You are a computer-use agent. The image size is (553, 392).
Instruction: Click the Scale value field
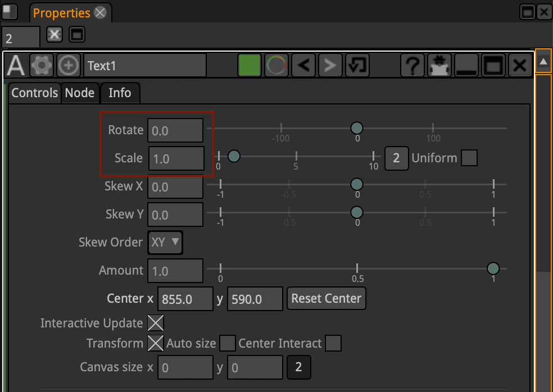click(176, 158)
